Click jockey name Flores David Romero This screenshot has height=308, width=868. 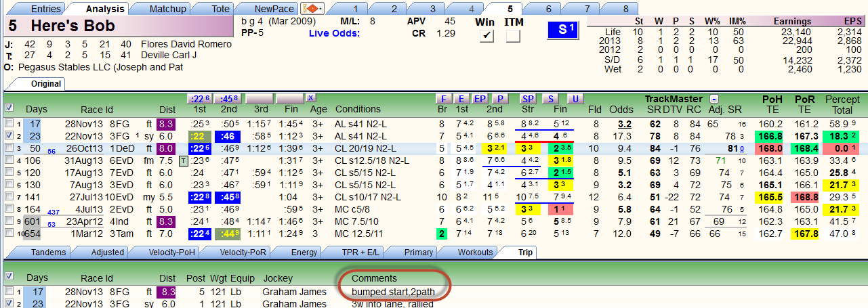[186, 44]
